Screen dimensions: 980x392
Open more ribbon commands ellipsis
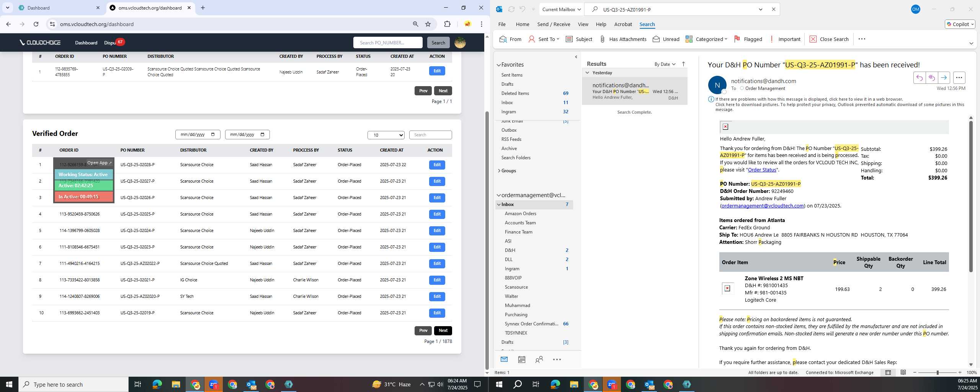[x=862, y=39]
